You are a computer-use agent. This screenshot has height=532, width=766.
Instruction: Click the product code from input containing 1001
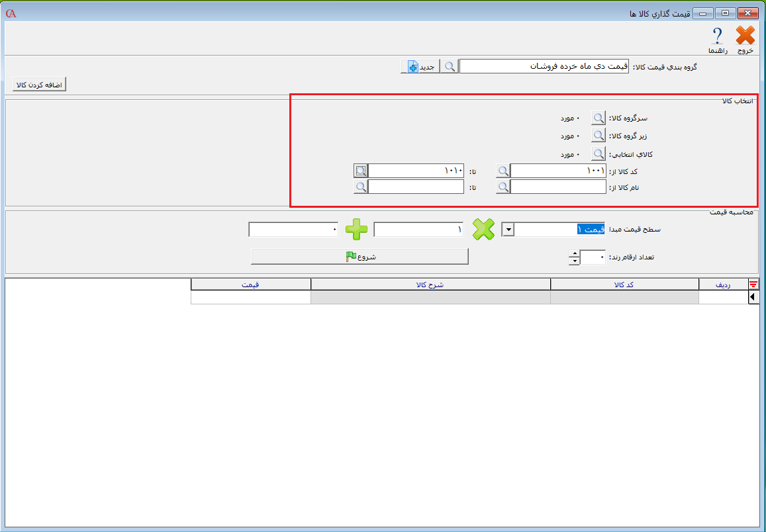pos(558,171)
